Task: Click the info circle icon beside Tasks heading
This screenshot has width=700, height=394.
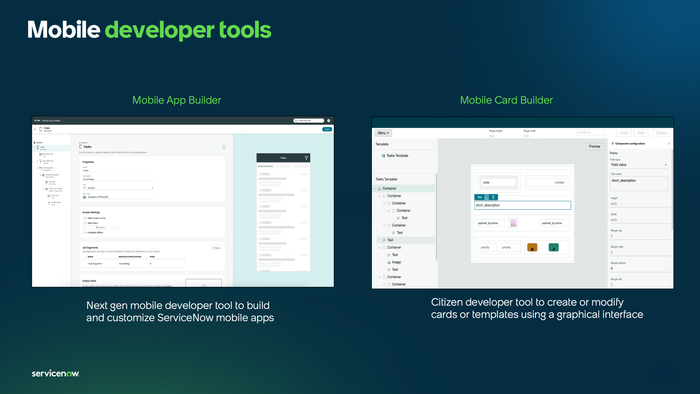Action: click(224, 147)
